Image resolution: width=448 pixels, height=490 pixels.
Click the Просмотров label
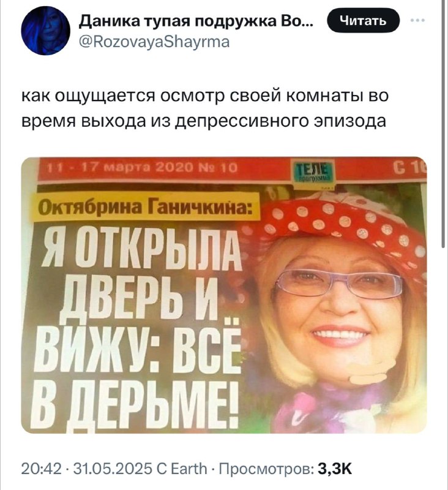tap(266, 469)
